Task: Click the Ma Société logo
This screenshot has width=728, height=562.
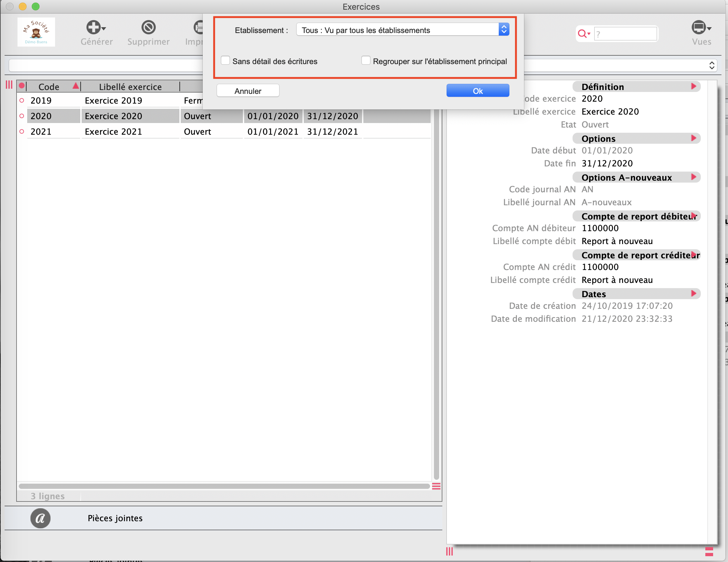Action: click(36, 32)
